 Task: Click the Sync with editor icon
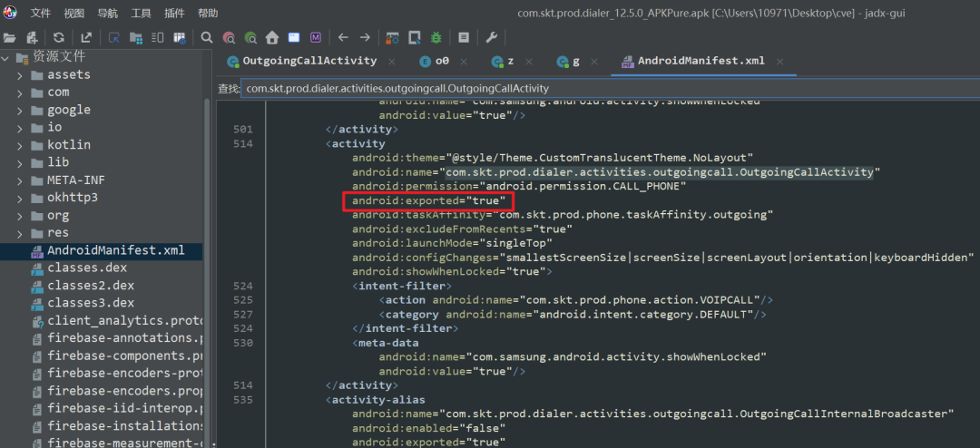(114, 37)
